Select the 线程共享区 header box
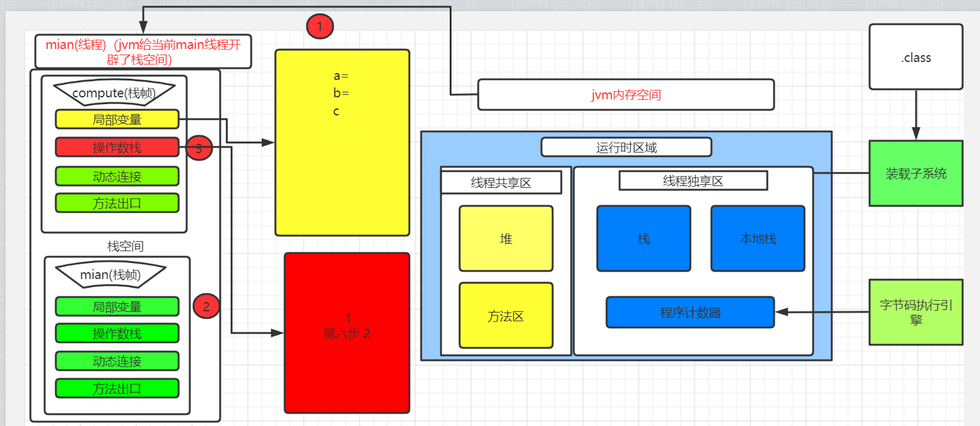This screenshot has height=426, width=980. tap(501, 182)
